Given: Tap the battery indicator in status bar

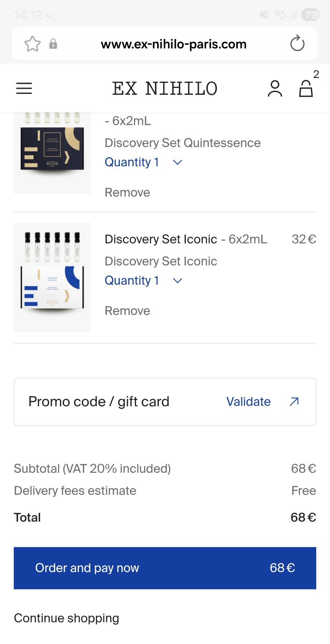Looking at the screenshot, I should pos(310,15).
